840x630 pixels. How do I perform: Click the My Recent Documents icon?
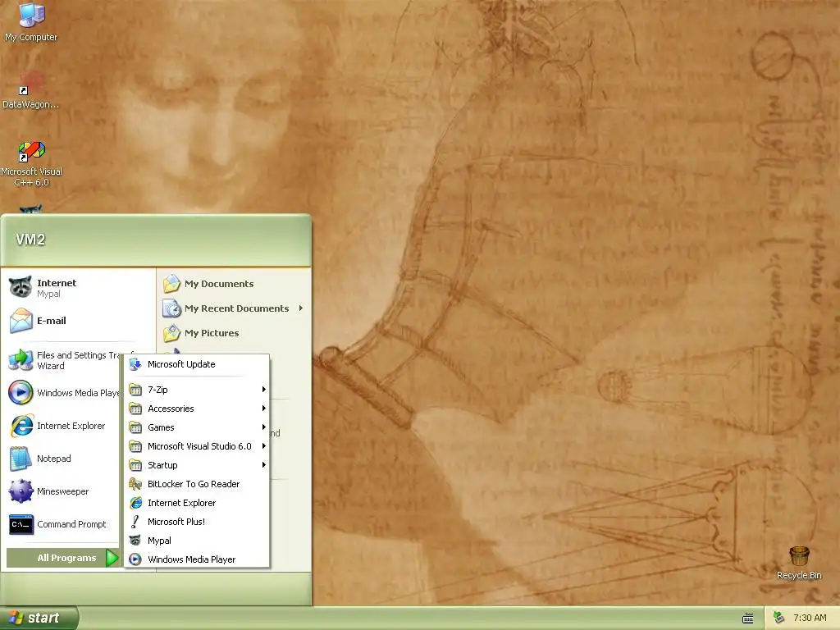172,308
